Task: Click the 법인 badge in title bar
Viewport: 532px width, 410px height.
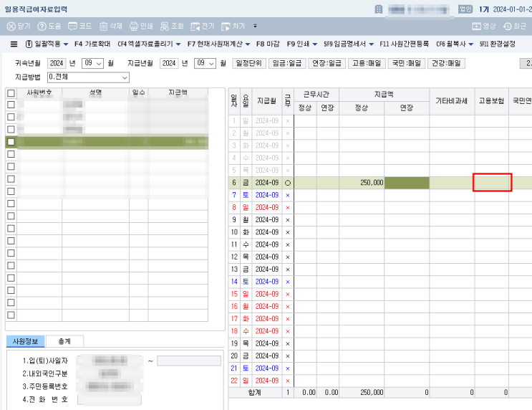Action: 465,9
